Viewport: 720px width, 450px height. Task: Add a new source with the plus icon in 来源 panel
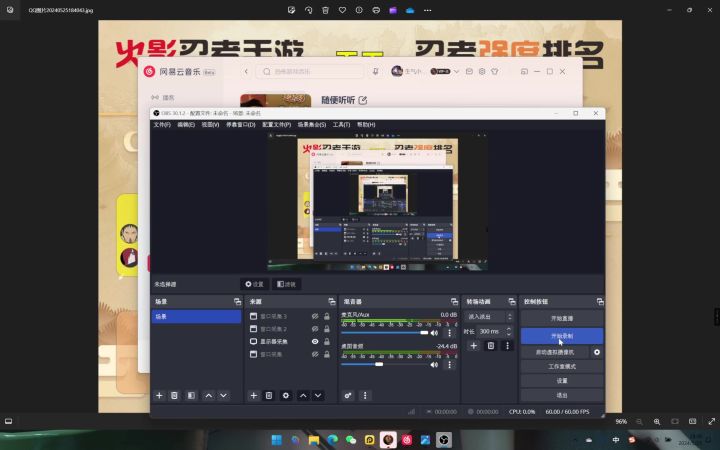253,395
